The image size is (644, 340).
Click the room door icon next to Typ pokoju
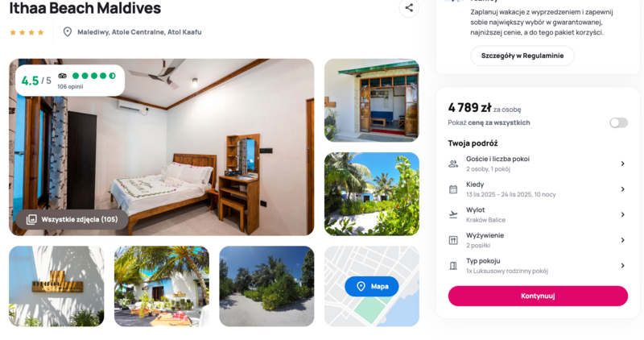453,266
